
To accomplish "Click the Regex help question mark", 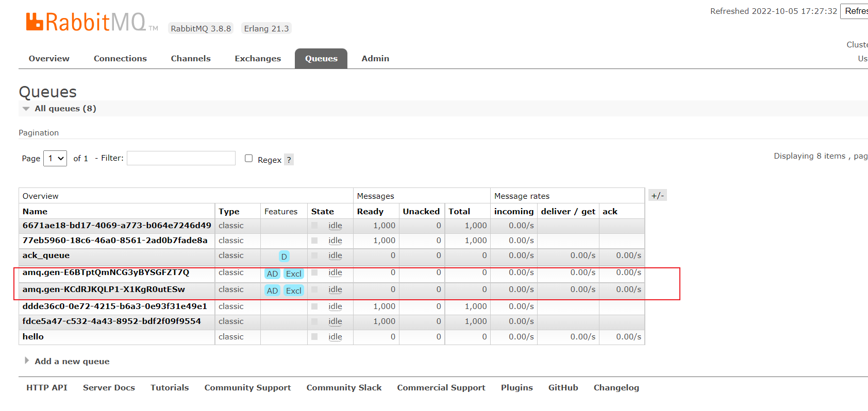I will pyautogui.click(x=289, y=160).
